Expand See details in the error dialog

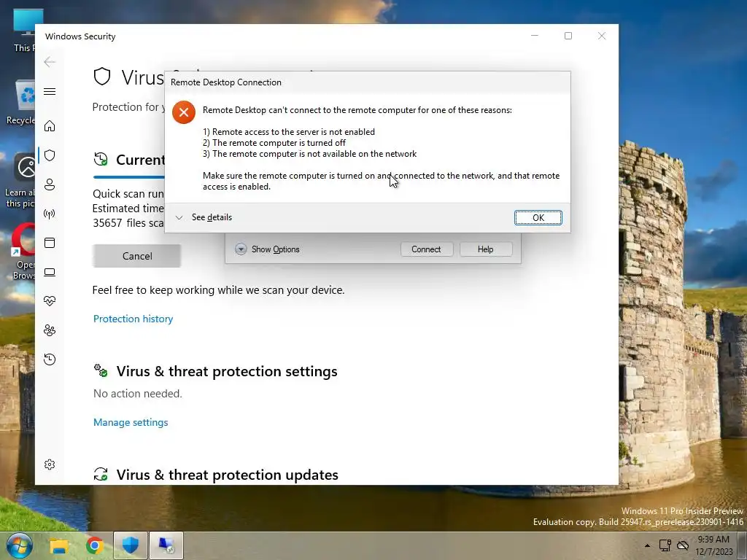tap(204, 217)
